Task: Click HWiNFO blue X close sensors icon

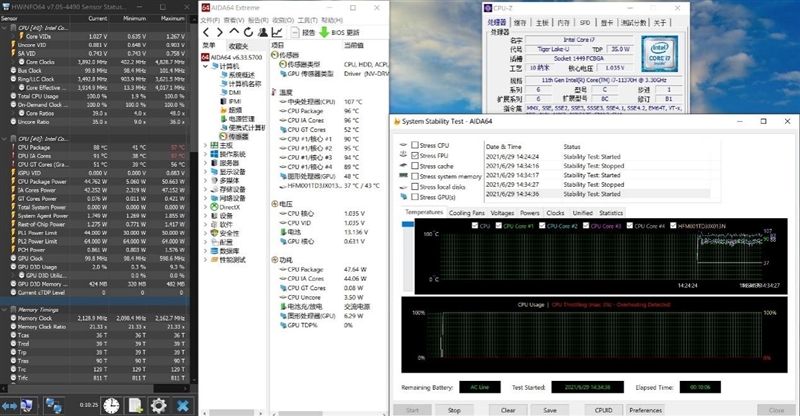Action: (x=182, y=404)
